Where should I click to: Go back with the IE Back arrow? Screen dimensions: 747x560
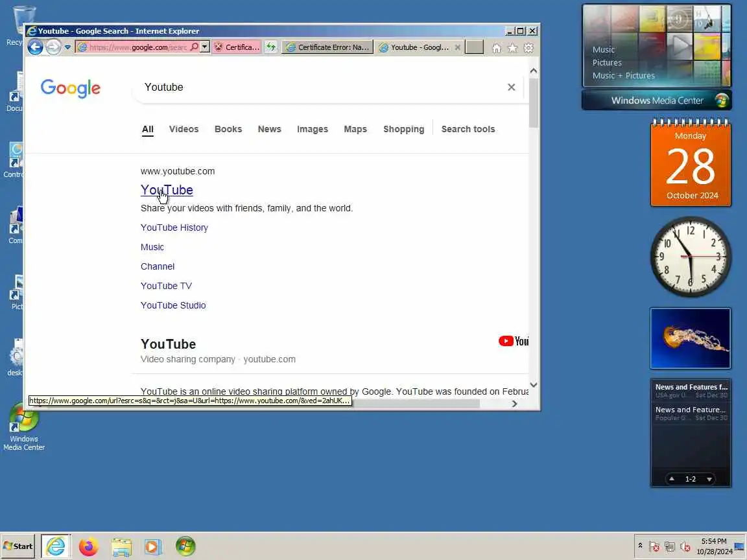tap(35, 47)
